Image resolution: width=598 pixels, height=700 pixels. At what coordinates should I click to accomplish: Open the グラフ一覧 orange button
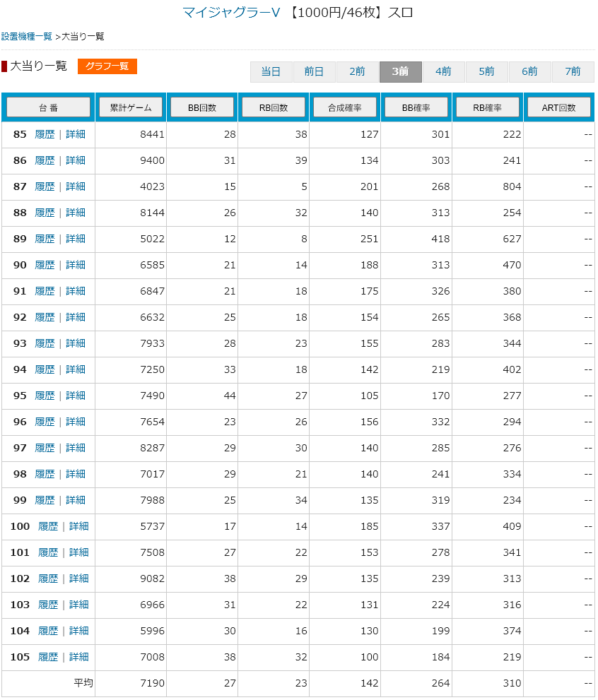coord(107,66)
